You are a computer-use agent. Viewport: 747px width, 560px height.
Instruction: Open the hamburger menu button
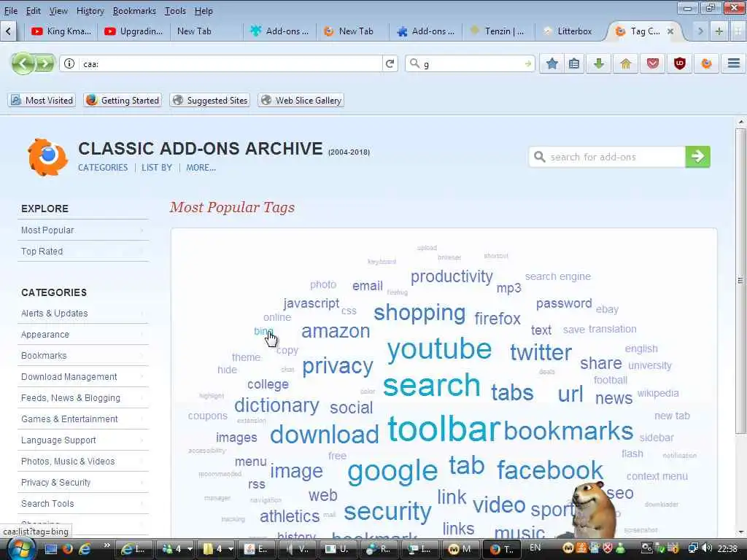point(734,63)
